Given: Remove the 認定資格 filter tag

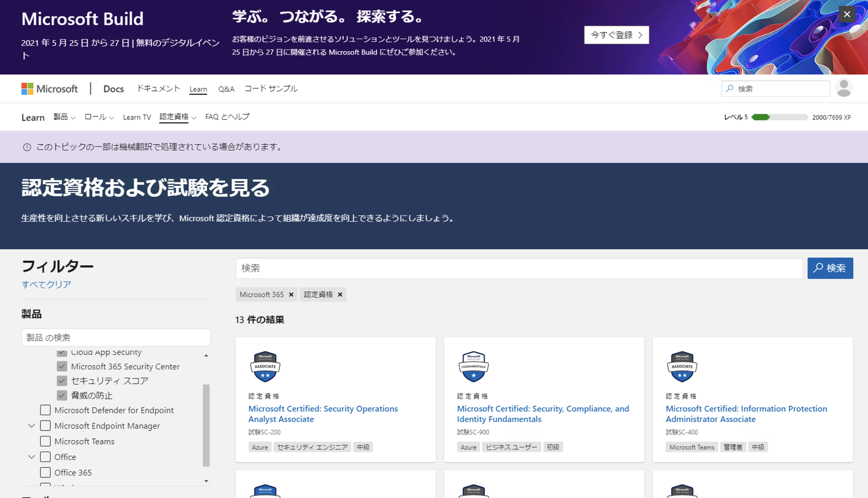Looking at the screenshot, I should [340, 295].
